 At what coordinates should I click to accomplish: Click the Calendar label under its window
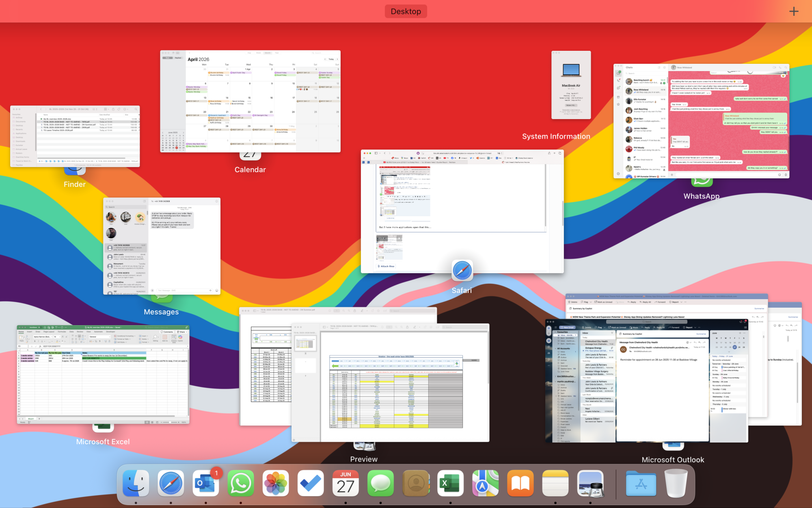click(250, 170)
